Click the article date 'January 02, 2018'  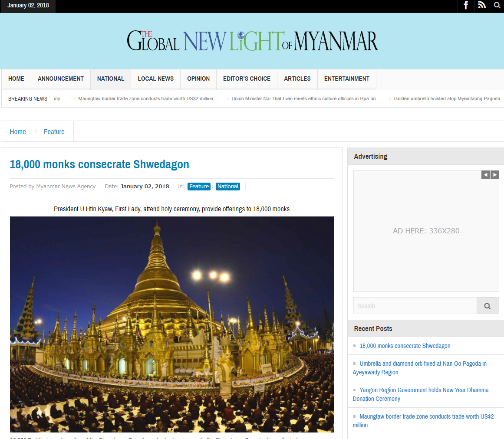point(145,186)
